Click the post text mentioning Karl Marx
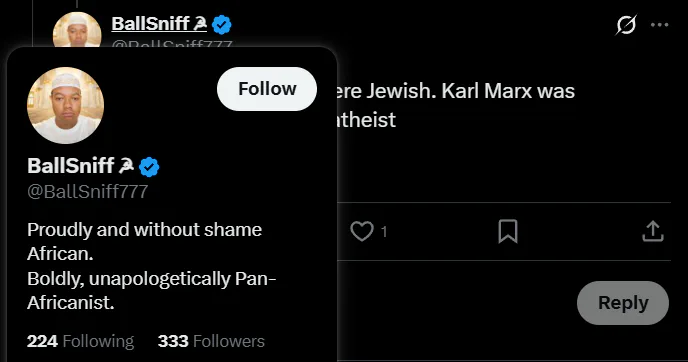Viewport: 688px width, 362px height. pos(455,105)
